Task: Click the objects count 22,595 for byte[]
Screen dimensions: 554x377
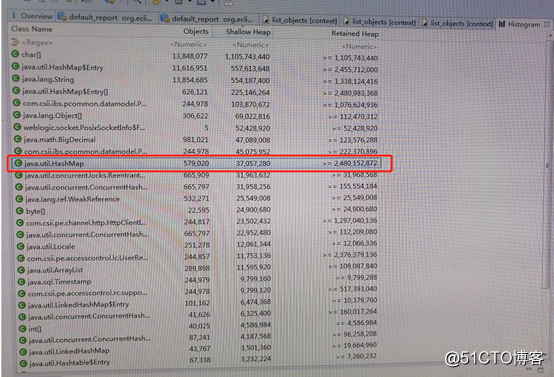Action: tap(199, 210)
